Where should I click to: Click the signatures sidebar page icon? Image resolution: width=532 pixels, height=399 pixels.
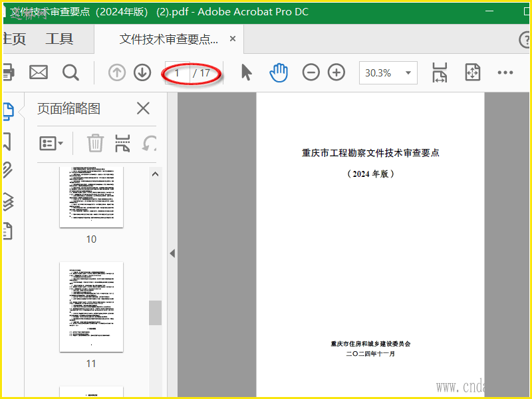[x=7, y=231]
